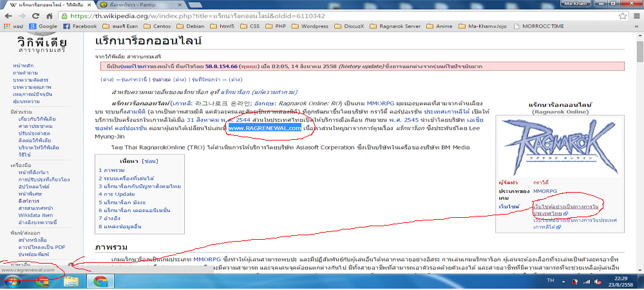
Task: Click the Wikipedia globe logo
Action: [43, 34]
